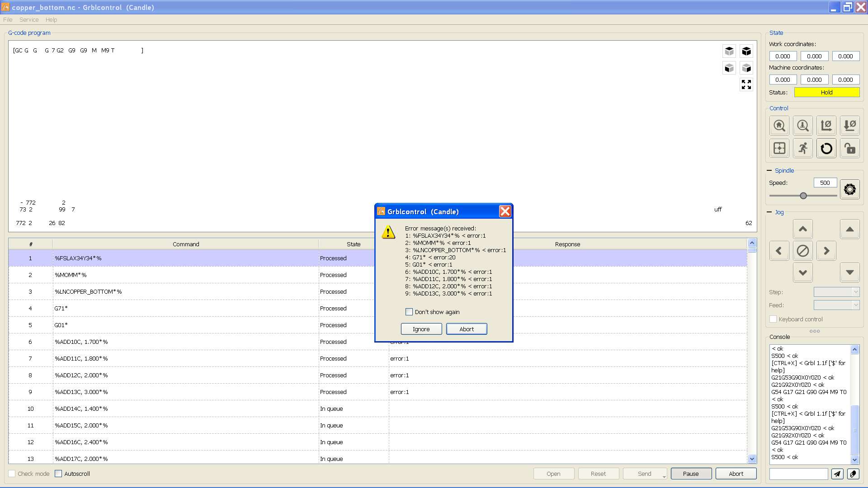Clear console with the eraser icon
Image resolution: width=868 pixels, height=488 pixels.
(x=853, y=474)
